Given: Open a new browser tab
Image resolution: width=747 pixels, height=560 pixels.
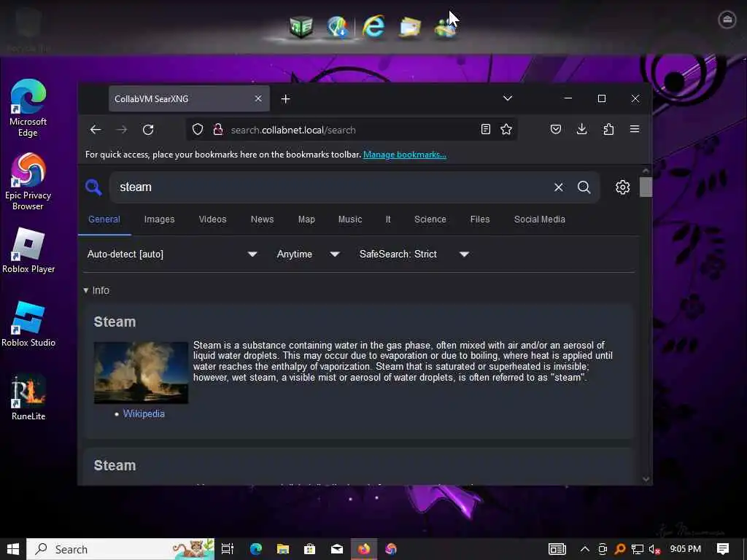Looking at the screenshot, I should pyautogui.click(x=285, y=98).
